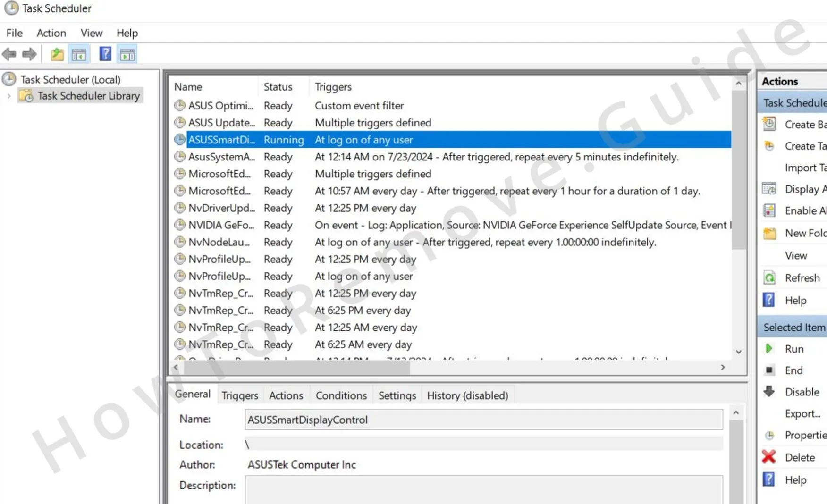Click the task list scroll down arrow
This screenshot has height=504, width=827.
[739, 352]
